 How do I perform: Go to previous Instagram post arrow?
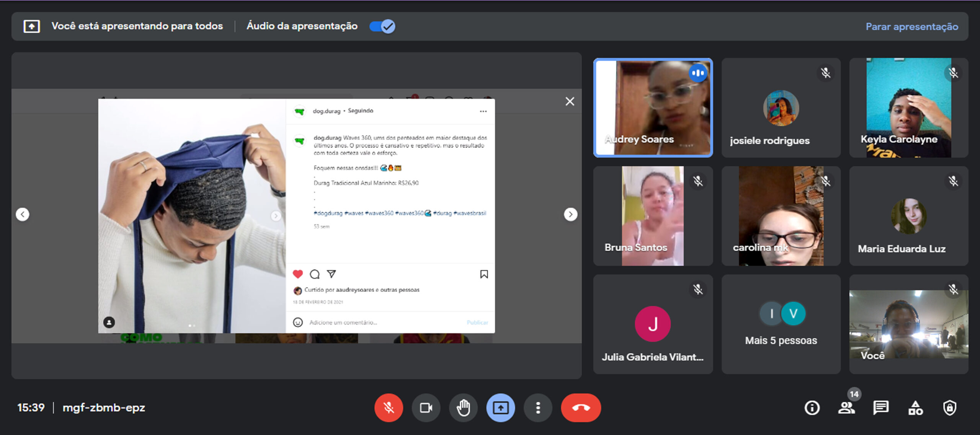point(23,214)
